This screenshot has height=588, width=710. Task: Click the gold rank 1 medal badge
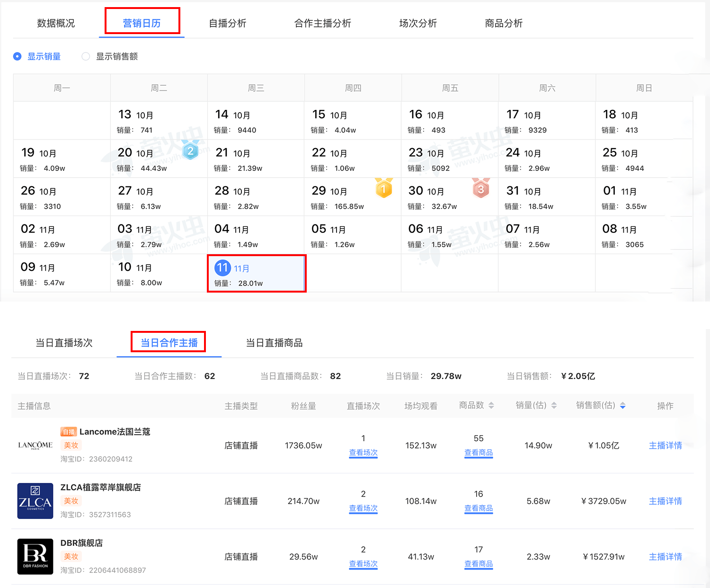[x=384, y=188]
